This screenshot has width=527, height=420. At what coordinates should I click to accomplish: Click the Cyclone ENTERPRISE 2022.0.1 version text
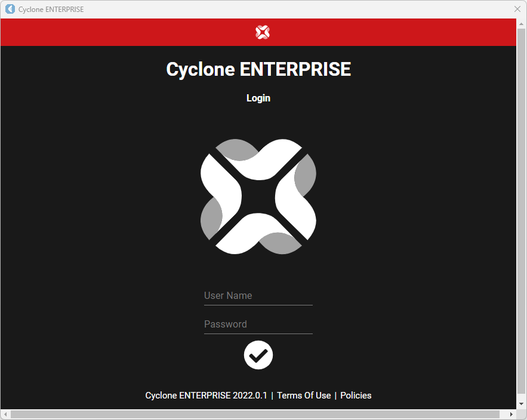coord(206,396)
